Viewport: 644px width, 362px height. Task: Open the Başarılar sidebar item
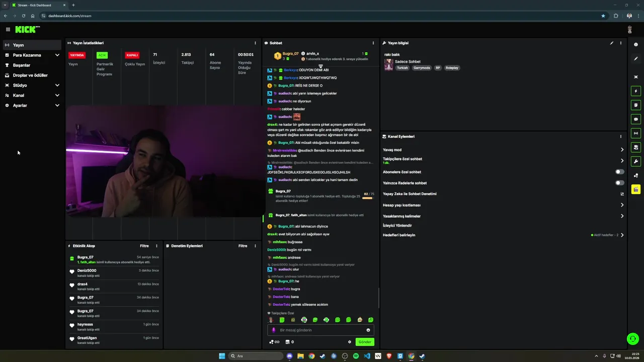(32, 65)
